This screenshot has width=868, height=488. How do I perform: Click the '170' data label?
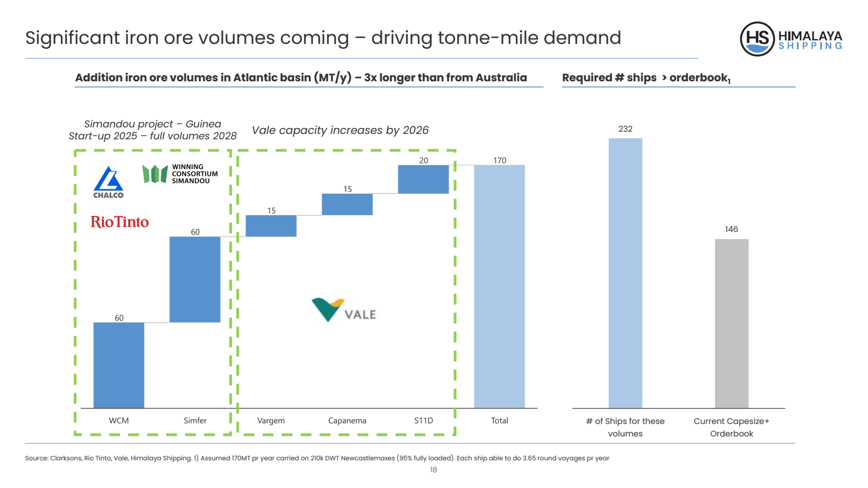pyautogui.click(x=500, y=160)
